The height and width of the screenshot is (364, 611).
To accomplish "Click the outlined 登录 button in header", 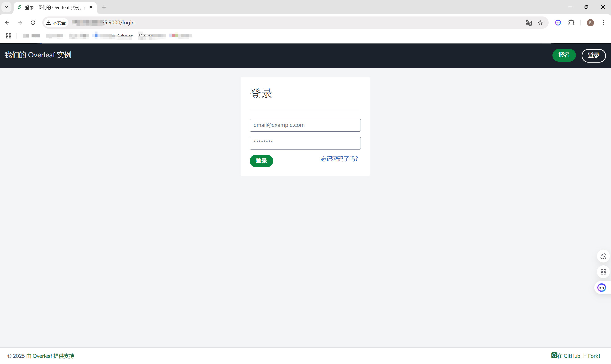I will coord(594,55).
